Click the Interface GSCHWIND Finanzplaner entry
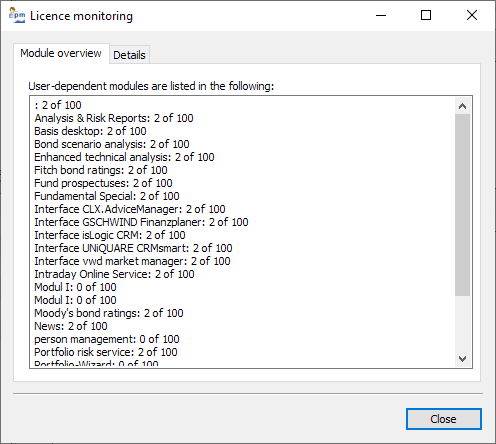Screen dimensions: 496x444 [141, 222]
